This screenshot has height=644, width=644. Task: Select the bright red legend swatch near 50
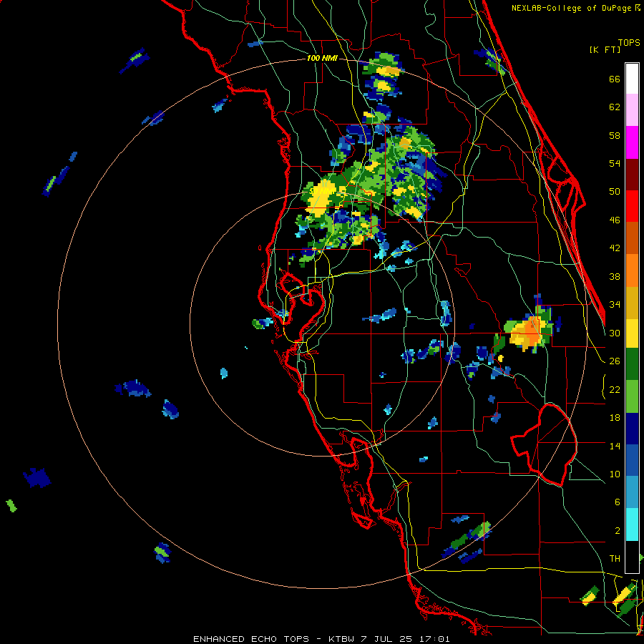pos(632,206)
